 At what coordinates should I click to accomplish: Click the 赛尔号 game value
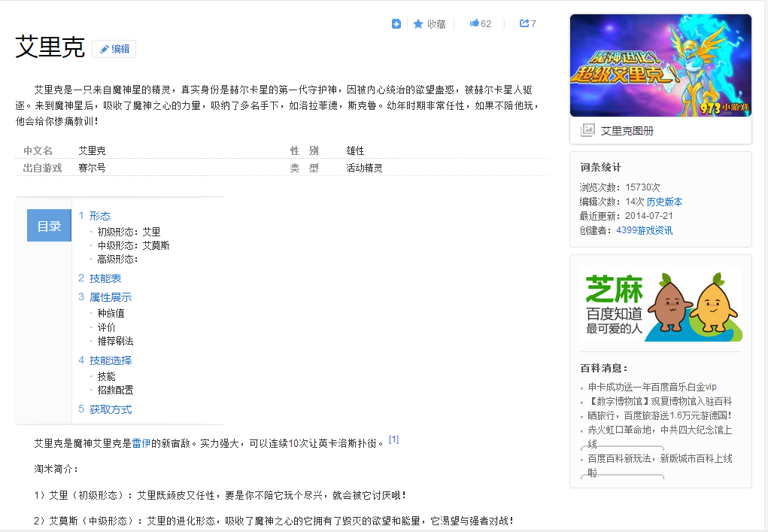(92, 168)
